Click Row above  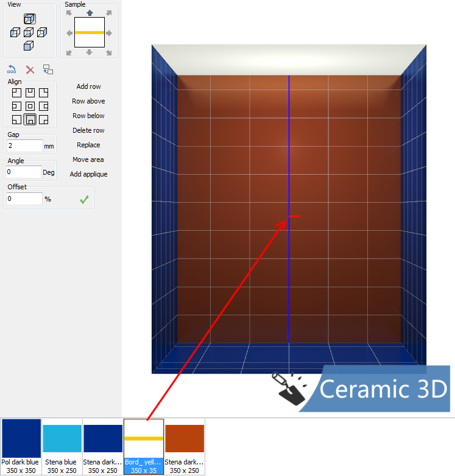[88, 101]
